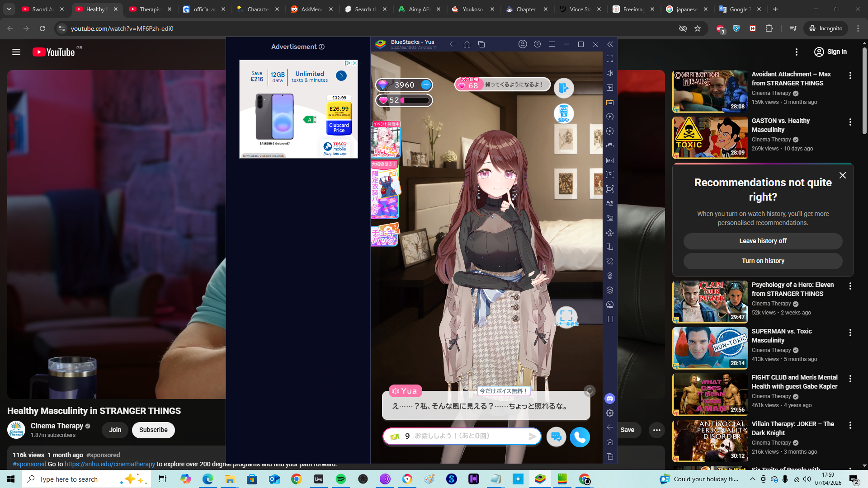Open BlueStacks volume control icon
The image size is (868, 488).
point(610,73)
